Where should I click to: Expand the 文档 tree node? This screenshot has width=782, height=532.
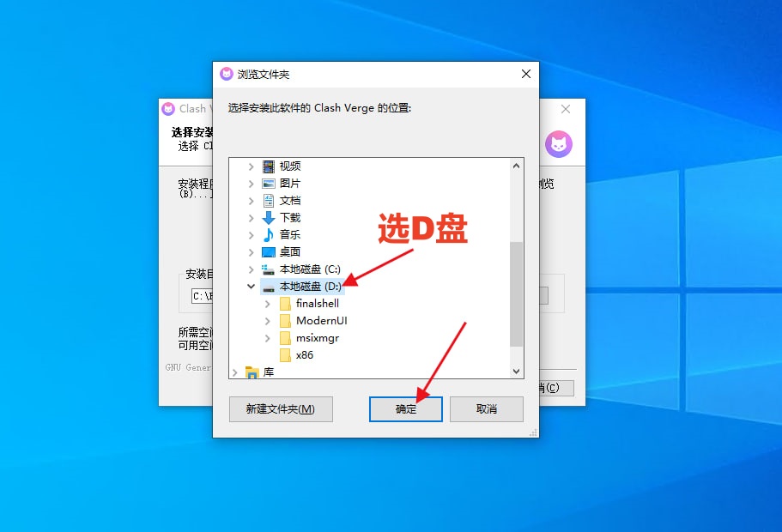[251, 201]
